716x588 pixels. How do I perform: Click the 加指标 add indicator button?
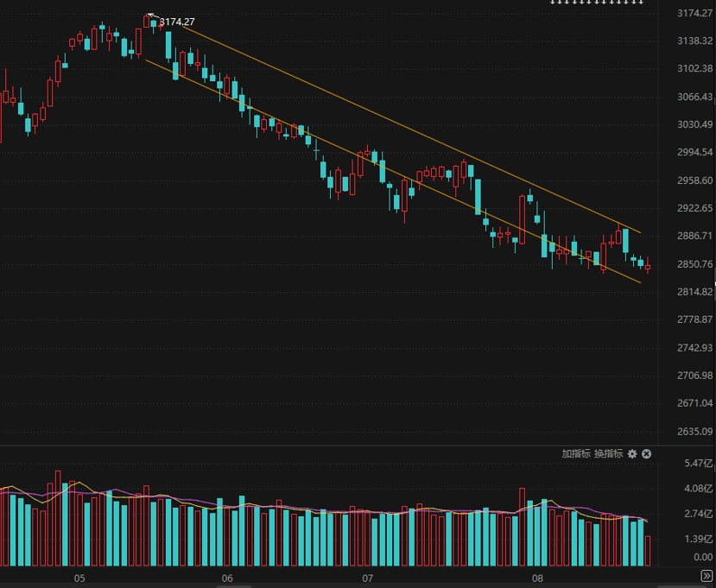pyautogui.click(x=576, y=454)
